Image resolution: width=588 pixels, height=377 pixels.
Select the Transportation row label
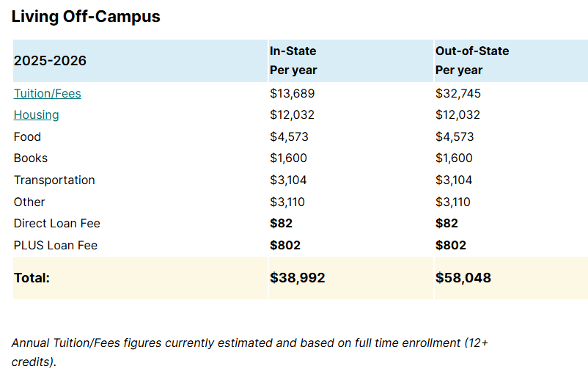tap(54, 180)
